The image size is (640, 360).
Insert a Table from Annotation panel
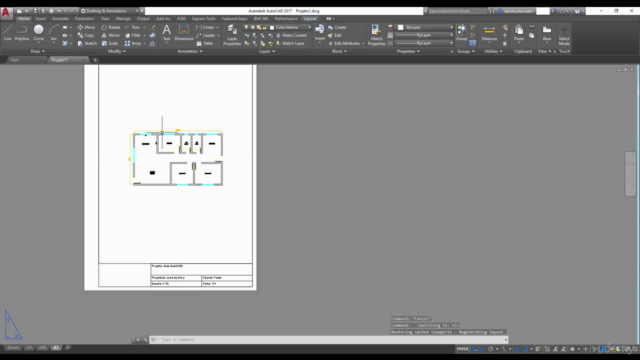[205, 43]
